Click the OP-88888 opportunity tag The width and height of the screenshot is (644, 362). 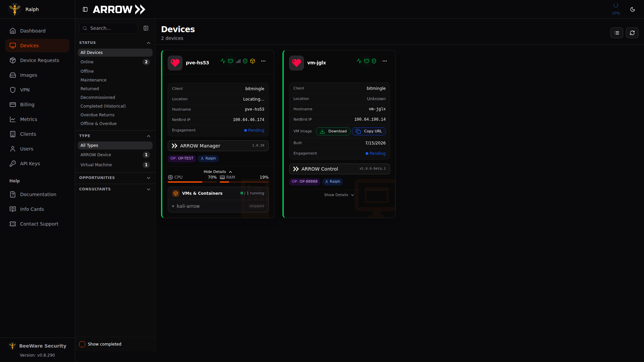pos(305,182)
